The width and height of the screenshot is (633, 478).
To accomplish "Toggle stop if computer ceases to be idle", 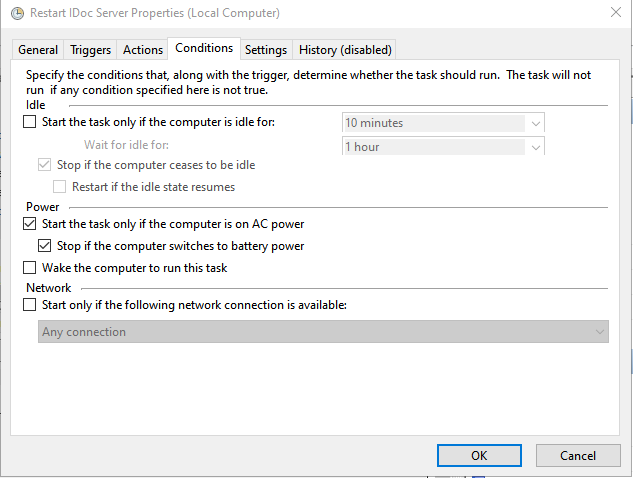I will click(x=44, y=165).
